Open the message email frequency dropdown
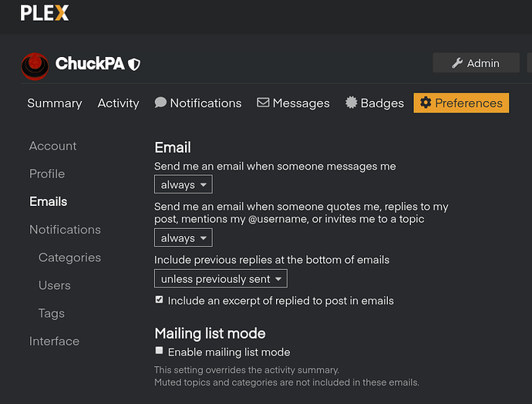Image resolution: width=532 pixels, height=404 pixels. tap(183, 185)
